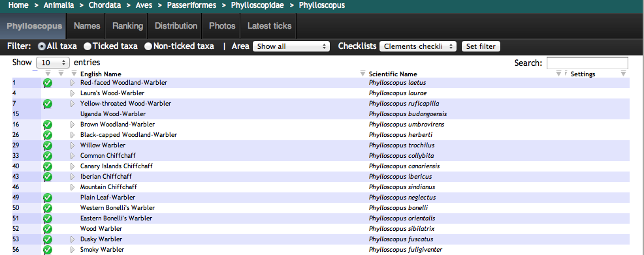The width and height of the screenshot is (644, 255).
Task: Switch to the Ranking tab
Action: click(x=128, y=26)
